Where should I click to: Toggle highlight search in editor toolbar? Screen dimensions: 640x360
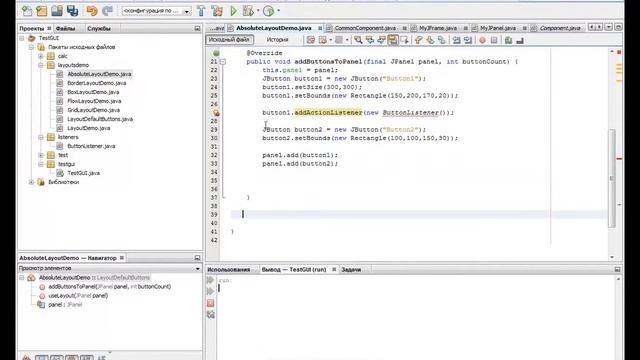coord(393,40)
